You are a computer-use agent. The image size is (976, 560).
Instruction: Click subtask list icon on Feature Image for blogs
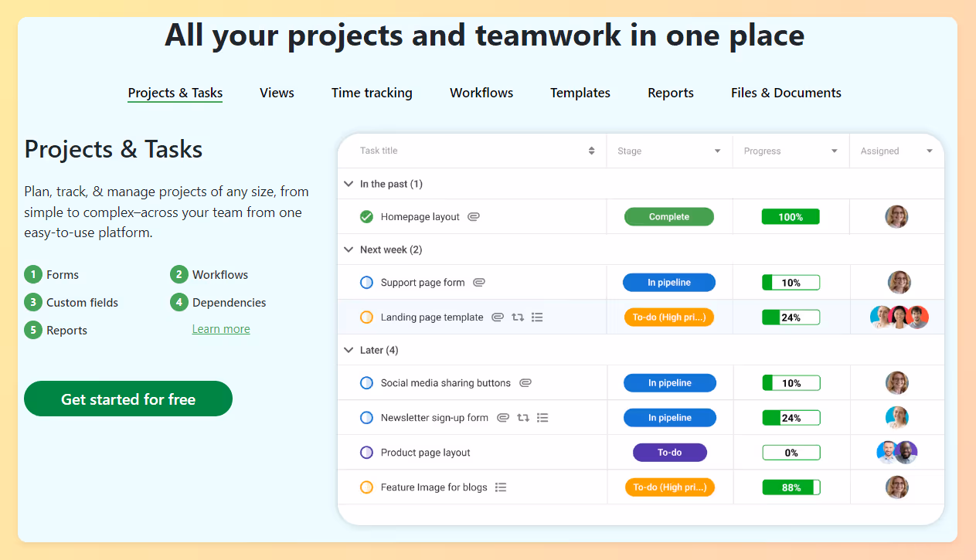coord(501,487)
